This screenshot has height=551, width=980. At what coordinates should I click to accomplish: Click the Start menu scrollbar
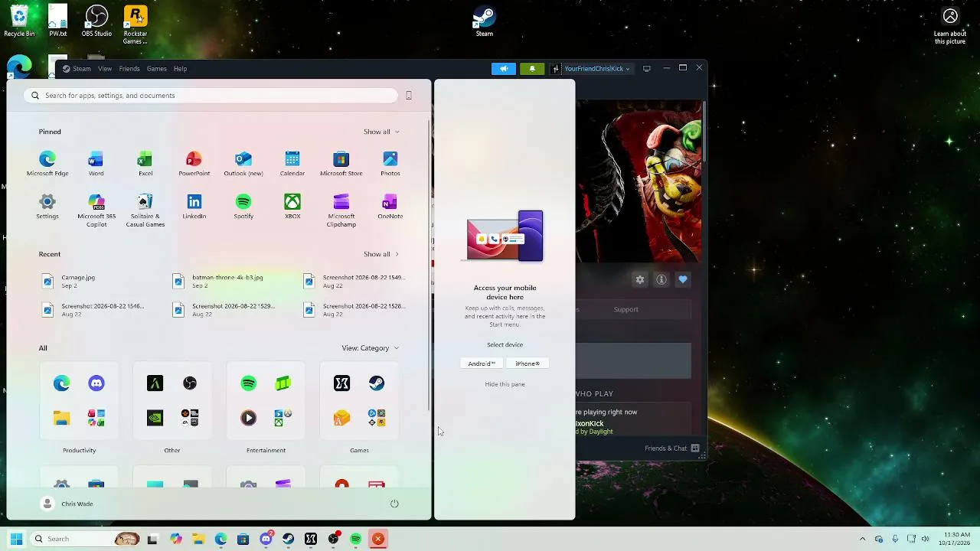point(429,264)
